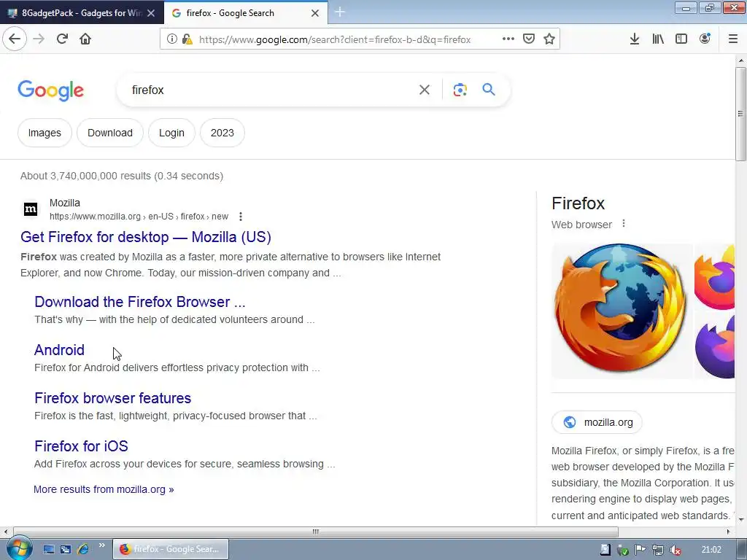Save page to Pocket
Viewport: 747px width, 560px height.
(529, 39)
